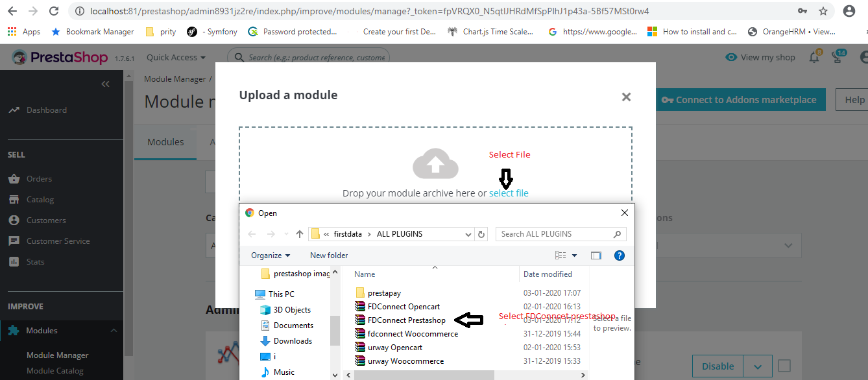Refresh the folder view in Open dialog
The width and height of the screenshot is (868, 380).
481,234
